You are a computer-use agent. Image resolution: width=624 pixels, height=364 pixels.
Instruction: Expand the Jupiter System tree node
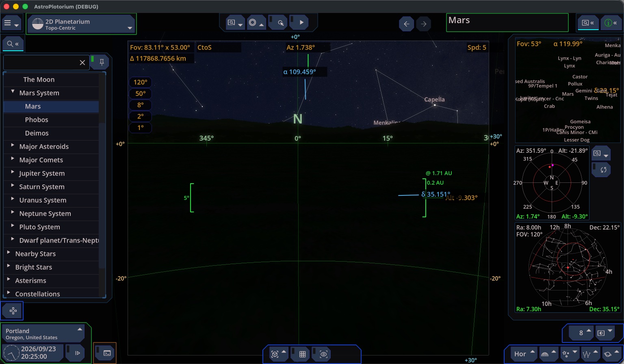[13, 172]
